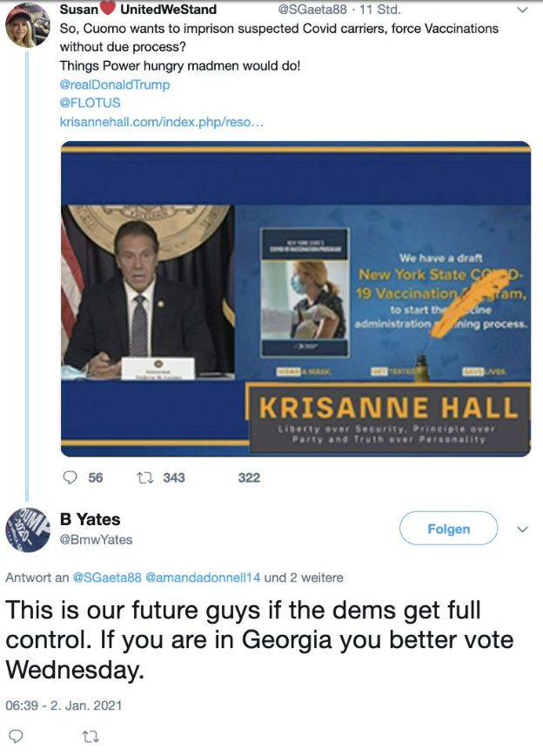Open the @realDonaldTrump mention link
The height and width of the screenshot is (756, 543).
click(x=115, y=84)
